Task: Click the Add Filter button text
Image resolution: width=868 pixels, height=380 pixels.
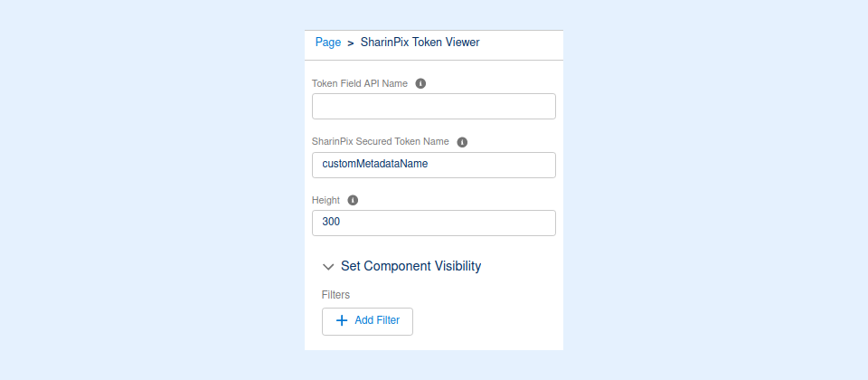Action: pyautogui.click(x=377, y=320)
